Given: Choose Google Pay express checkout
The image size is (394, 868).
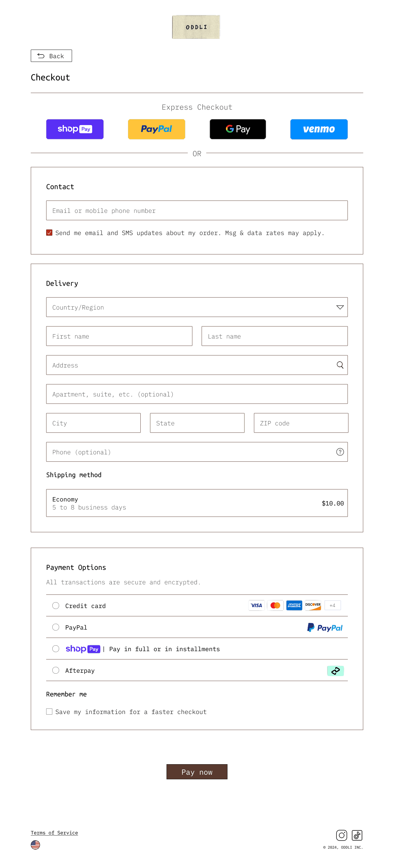Looking at the screenshot, I should click(237, 129).
